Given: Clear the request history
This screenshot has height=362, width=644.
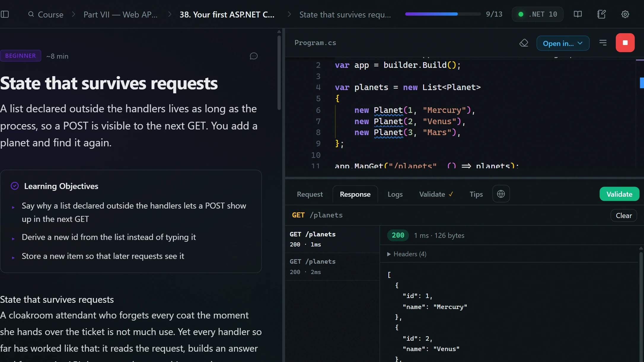Looking at the screenshot, I should tap(624, 215).
